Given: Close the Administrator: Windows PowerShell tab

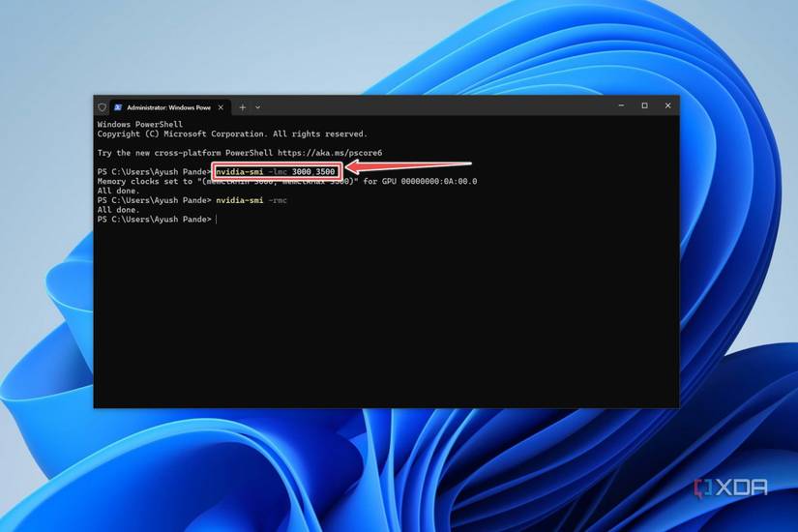Looking at the screenshot, I should 221,107.
